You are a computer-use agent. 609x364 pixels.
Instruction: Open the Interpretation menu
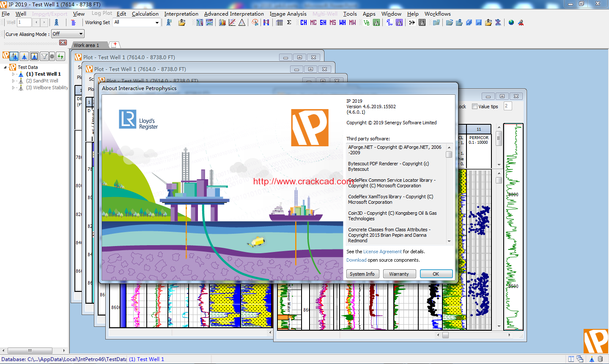pos(181,14)
